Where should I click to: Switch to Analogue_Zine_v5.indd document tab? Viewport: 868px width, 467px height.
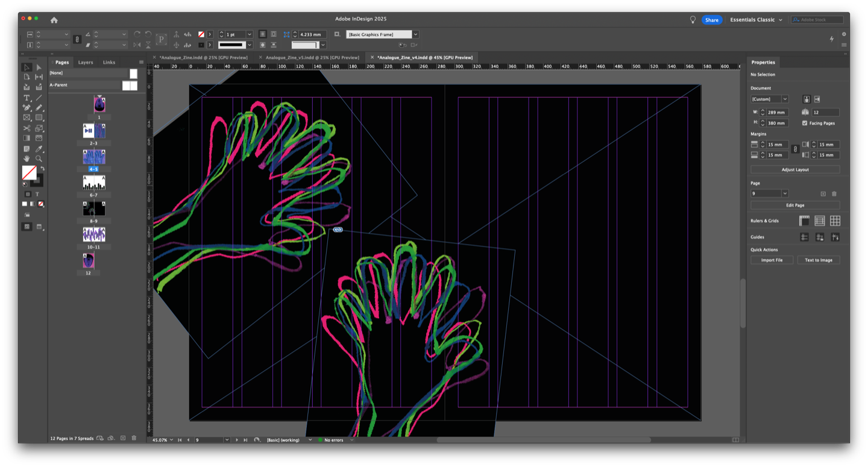point(312,57)
